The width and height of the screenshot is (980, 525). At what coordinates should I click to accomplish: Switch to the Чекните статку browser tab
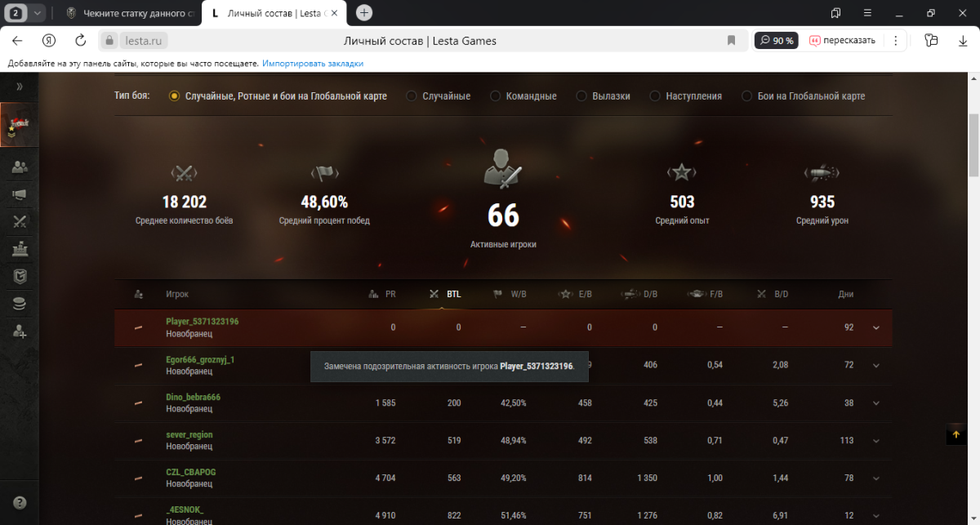coord(131,13)
